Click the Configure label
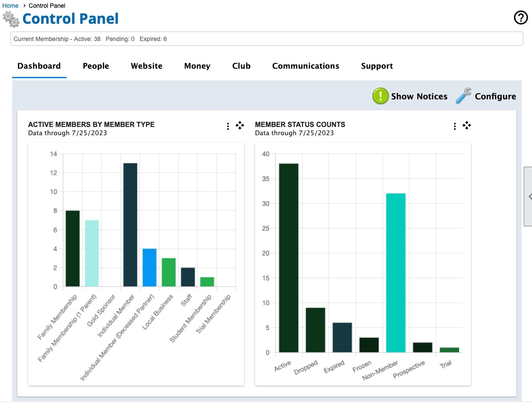The height and width of the screenshot is (403, 532). point(495,96)
